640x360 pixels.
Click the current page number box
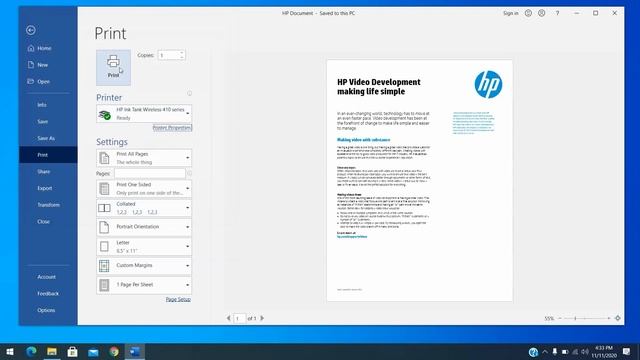pos(240,318)
